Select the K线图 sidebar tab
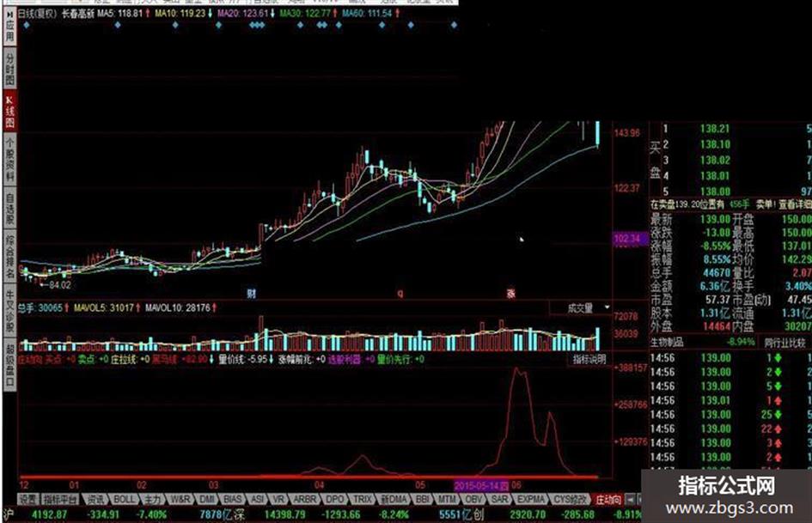812x523 pixels. pos(9,111)
